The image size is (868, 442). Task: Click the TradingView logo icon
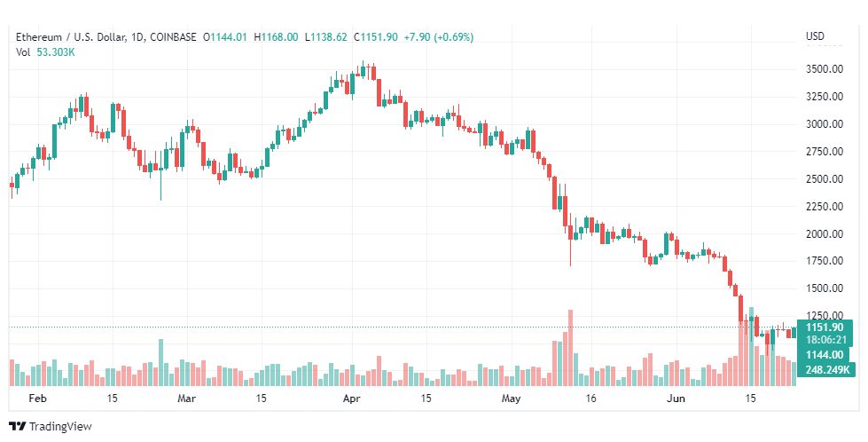click(x=17, y=427)
